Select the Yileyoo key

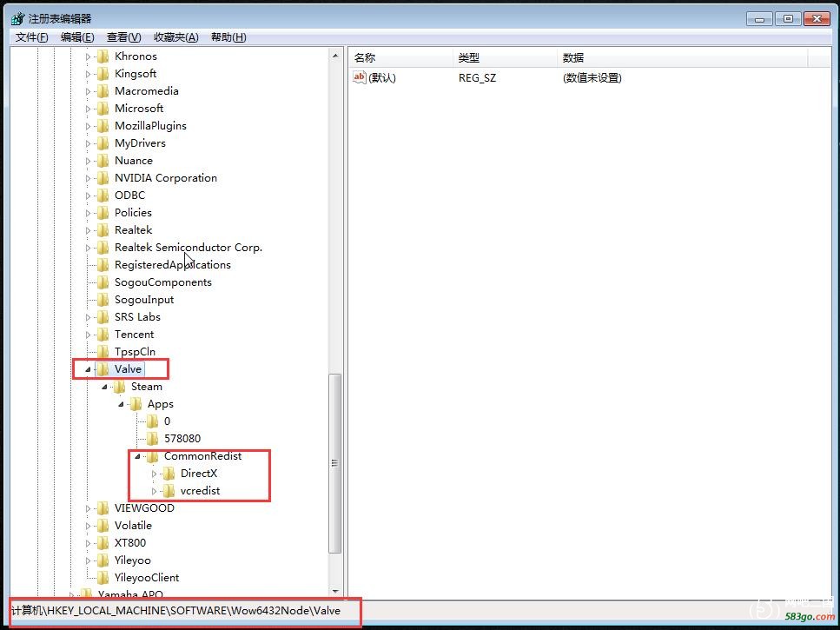pos(132,560)
